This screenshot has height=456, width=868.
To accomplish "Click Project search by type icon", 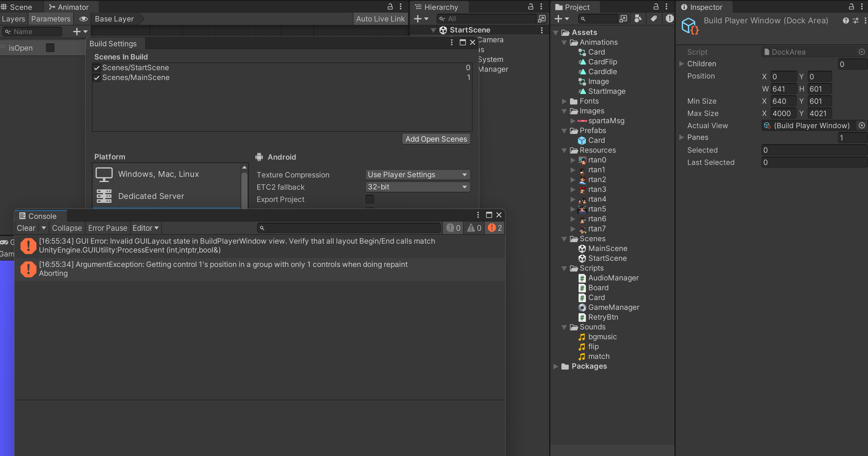I will point(638,19).
